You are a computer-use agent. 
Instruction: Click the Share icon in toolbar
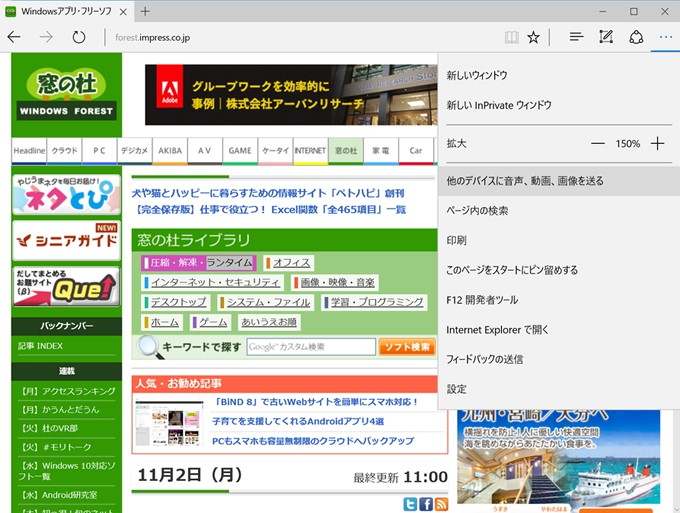[x=636, y=37]
